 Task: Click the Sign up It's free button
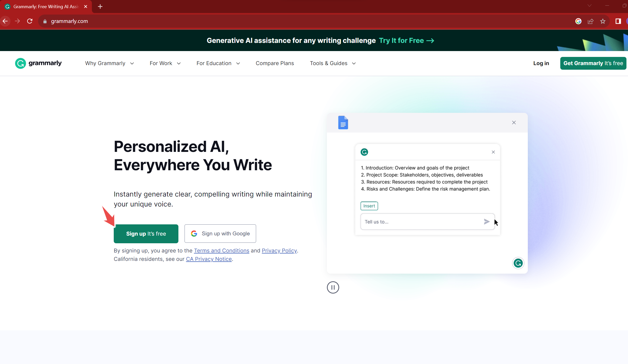(146, 234)
